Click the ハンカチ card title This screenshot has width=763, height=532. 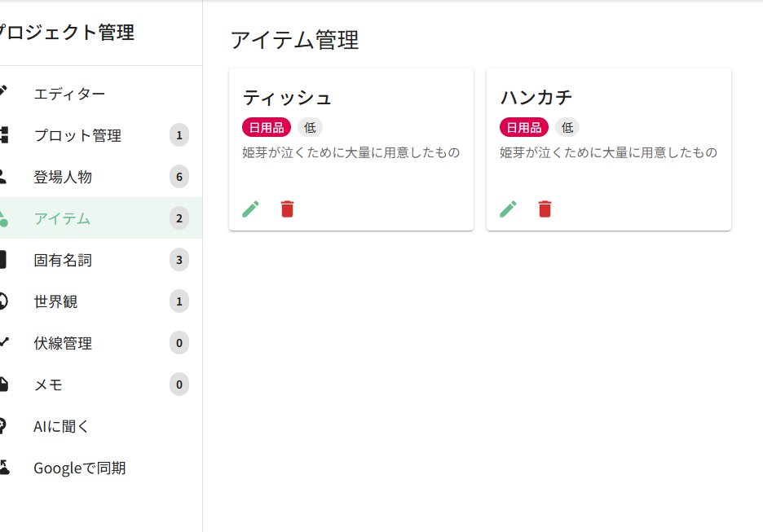pos(536,98)
